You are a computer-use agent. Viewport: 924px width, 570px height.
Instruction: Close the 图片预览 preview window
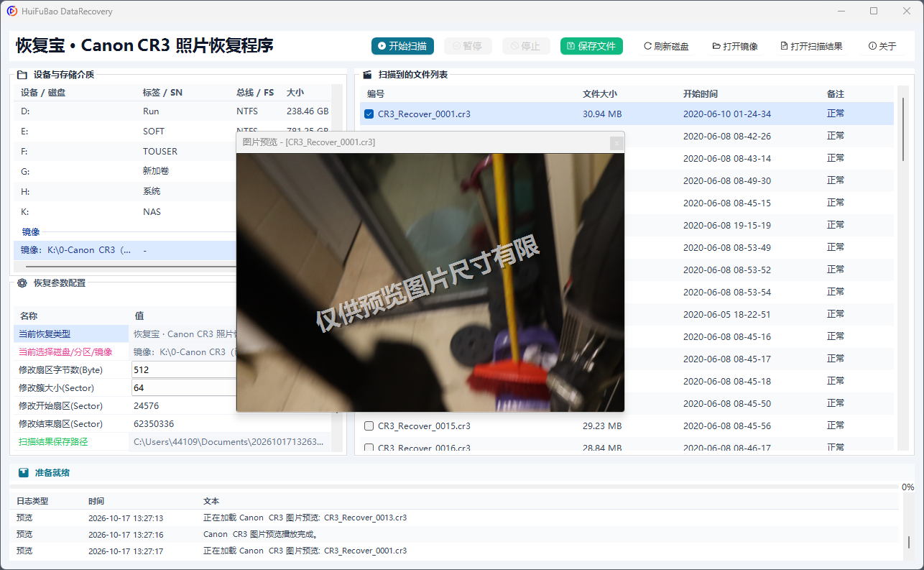[616, 143]
